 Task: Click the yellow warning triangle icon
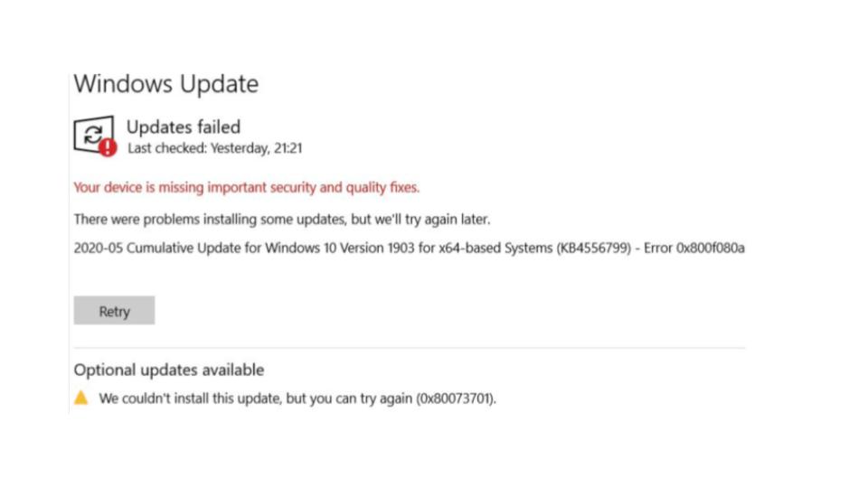[x=80, y=398]
